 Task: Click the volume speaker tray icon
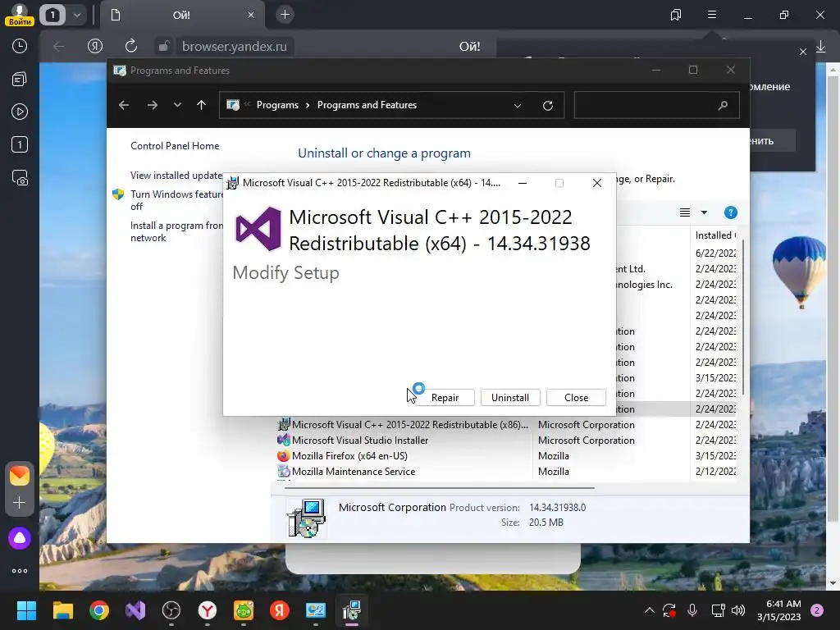738,610
